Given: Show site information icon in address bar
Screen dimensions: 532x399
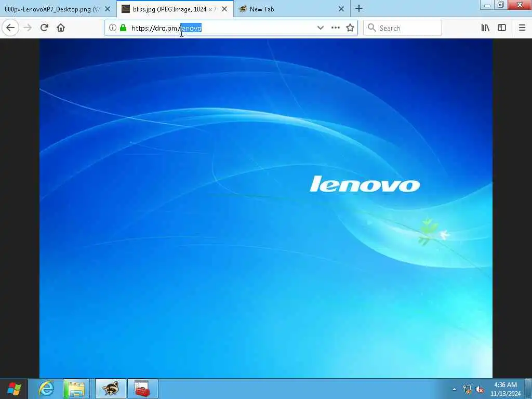Looking at the screenshot, I should pyautogui.click(x=113, y=28).
